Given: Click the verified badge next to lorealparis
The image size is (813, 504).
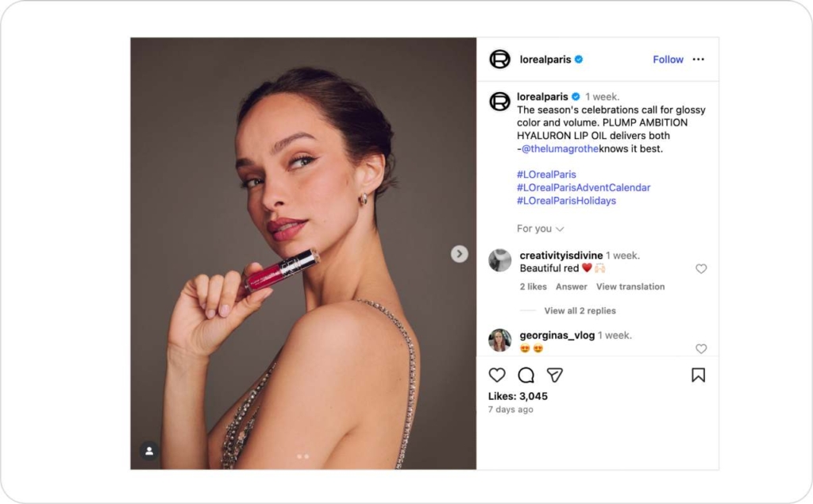Looking at the screenshot, I should [x=579, y=59].
